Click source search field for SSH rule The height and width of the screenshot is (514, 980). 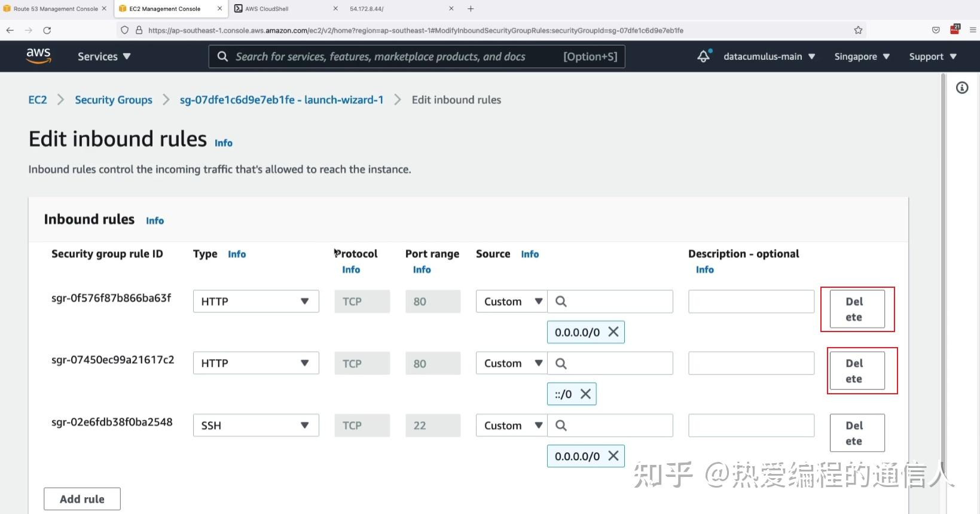coord(610,425)
